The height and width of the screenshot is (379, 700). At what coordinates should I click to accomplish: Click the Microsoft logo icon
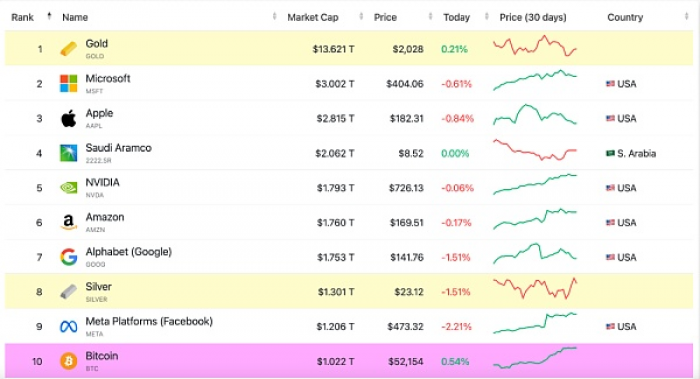(68, 83)
